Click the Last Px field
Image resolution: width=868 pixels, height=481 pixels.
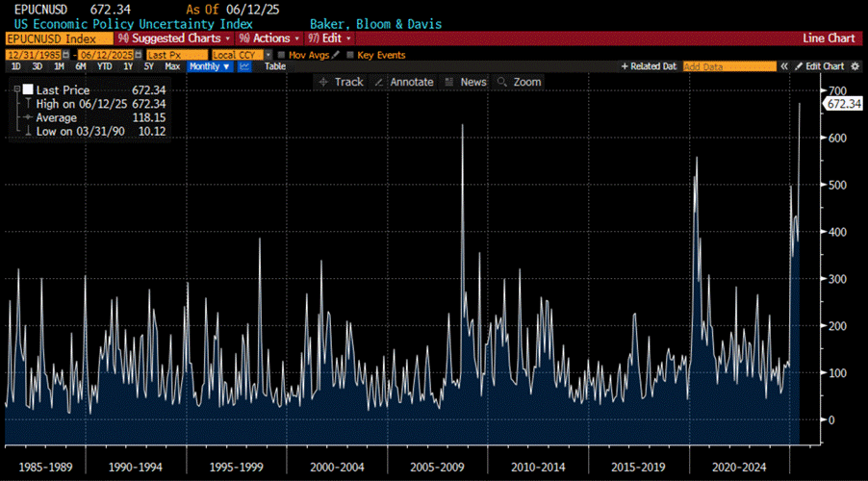[177, 55]
